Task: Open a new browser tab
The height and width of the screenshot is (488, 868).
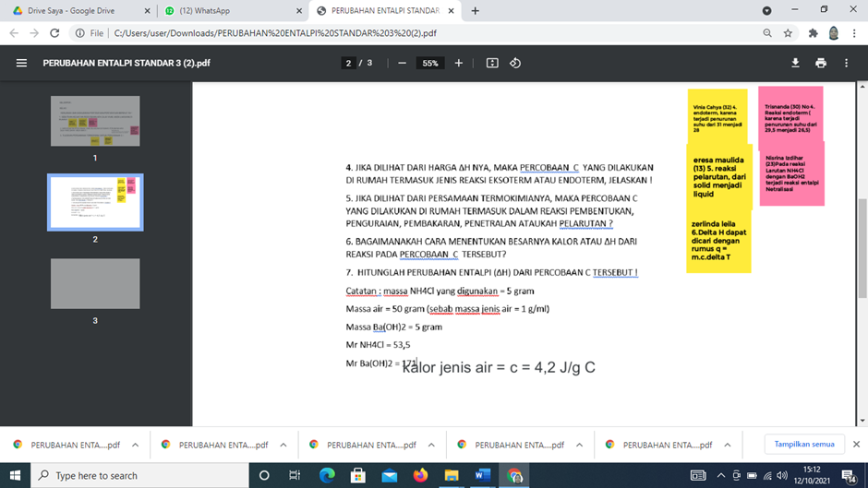Action: coord(475,11)
